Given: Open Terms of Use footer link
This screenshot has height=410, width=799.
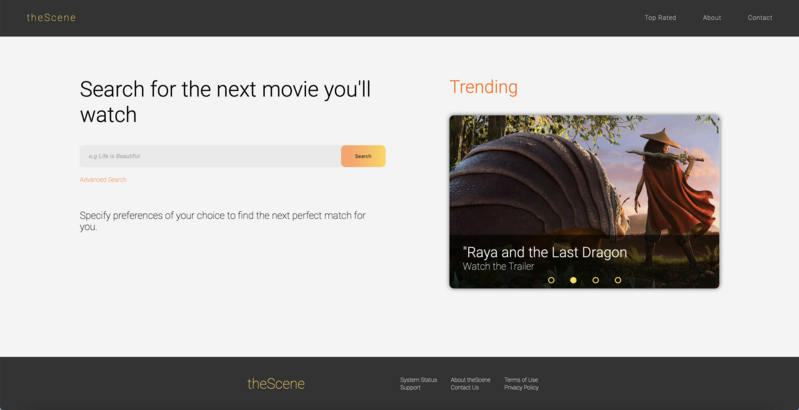Looking at the screenshot, I should point(521,380).
